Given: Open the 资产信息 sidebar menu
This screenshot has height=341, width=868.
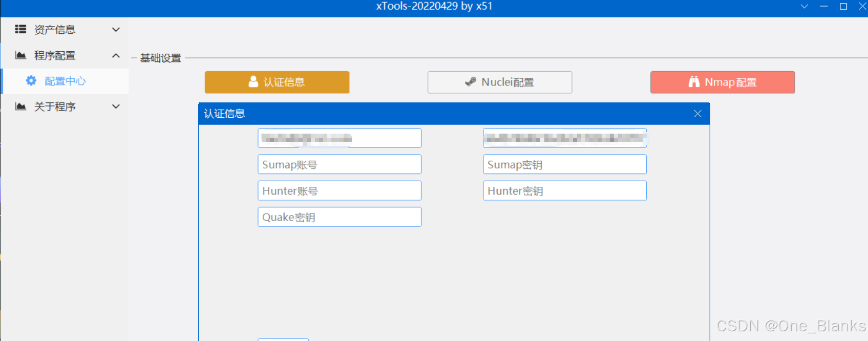Looking at the screenshot, I should 65,30.
